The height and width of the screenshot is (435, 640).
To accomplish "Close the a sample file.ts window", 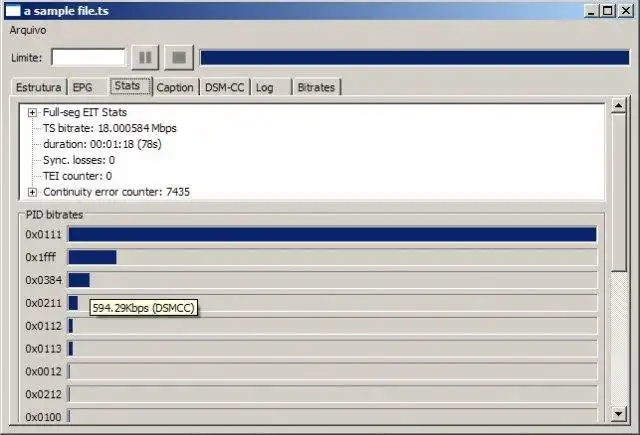I will [x=626, y=11].
